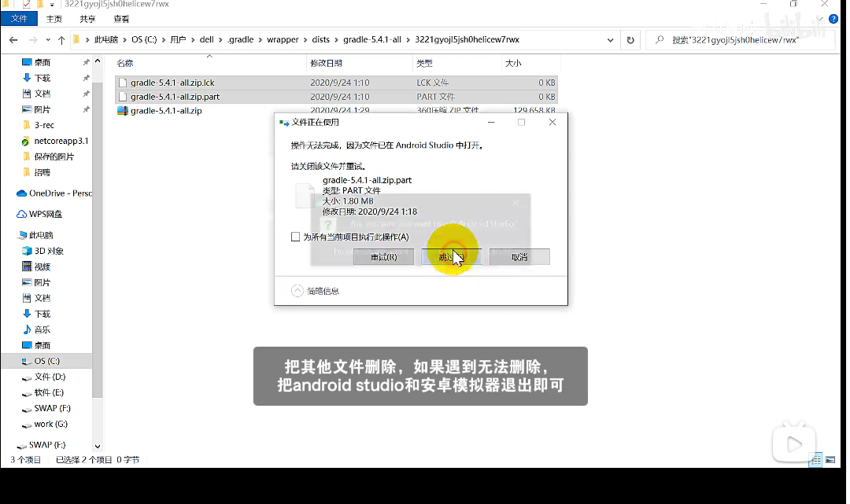Jump to the dists breadcrumb folder
Screen dimensions: 850x504
[321, 39]
